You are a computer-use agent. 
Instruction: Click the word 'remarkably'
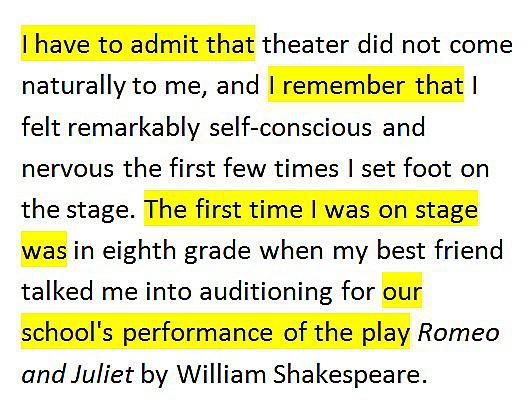(x=134, y=128)
